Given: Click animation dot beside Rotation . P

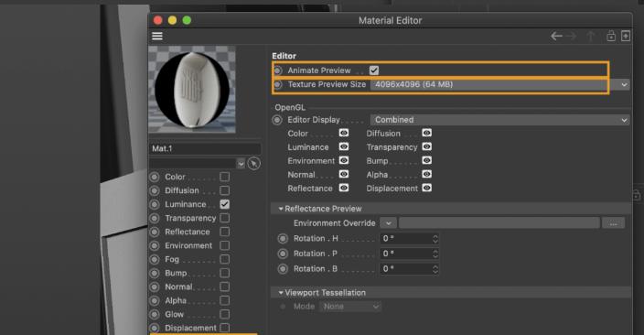Looking at the screenshot, I should coord(283,254).
